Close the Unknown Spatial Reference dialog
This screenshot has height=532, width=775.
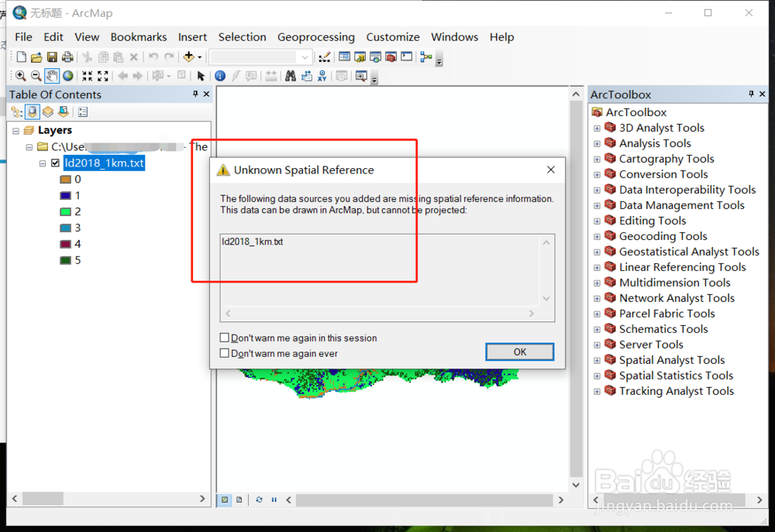(551, 170)
